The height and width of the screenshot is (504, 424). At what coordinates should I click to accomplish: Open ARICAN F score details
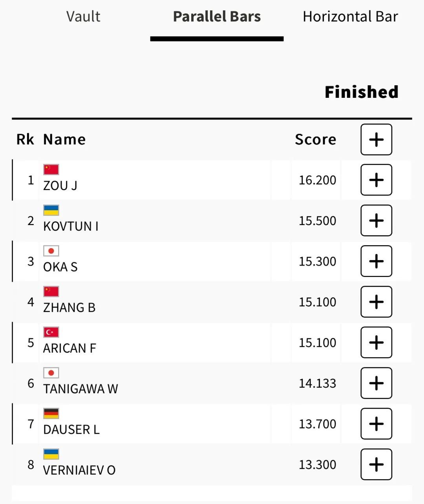376,343
